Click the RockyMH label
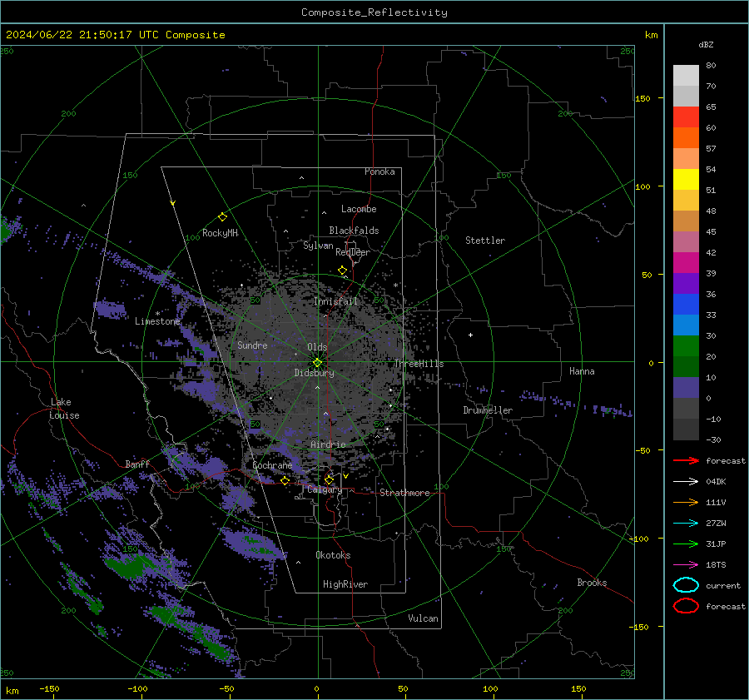The image size is (749, 700). [x=220, y=233]
